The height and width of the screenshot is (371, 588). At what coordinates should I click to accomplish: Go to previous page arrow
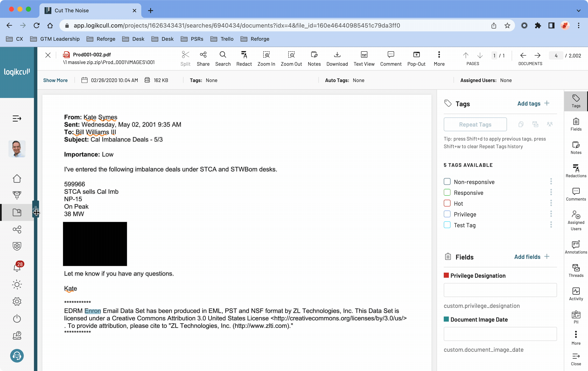pos(466,55)
